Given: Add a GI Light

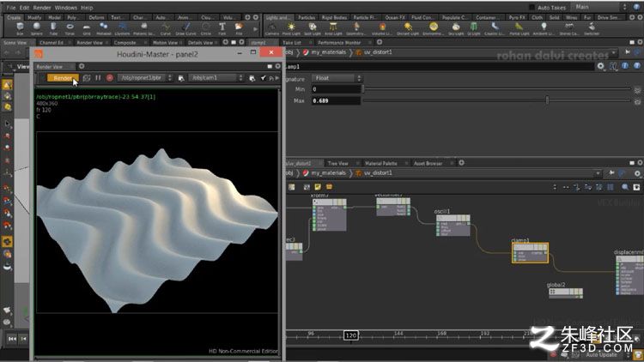Looking at the screenshot, I should coord(473,28).
